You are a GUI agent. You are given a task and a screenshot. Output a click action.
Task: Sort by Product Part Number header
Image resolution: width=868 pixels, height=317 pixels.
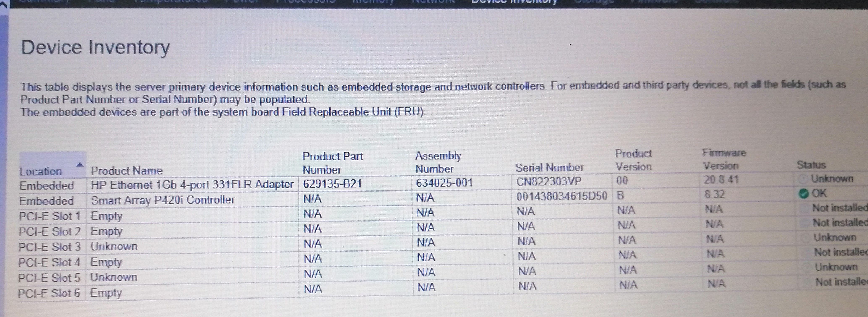pyautogui.click(x=332, y=163)
